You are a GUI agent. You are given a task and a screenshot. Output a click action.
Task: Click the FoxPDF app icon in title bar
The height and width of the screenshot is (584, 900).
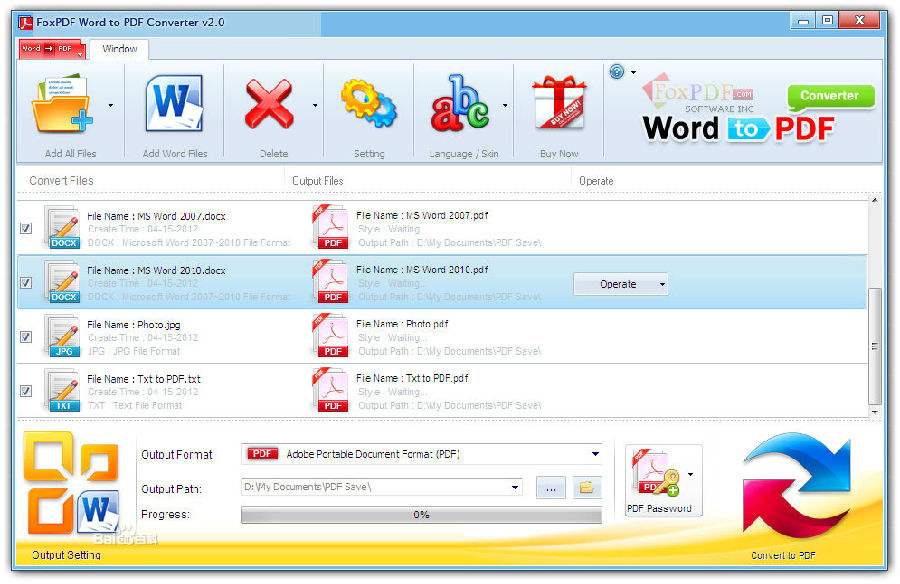coord(25,23)
